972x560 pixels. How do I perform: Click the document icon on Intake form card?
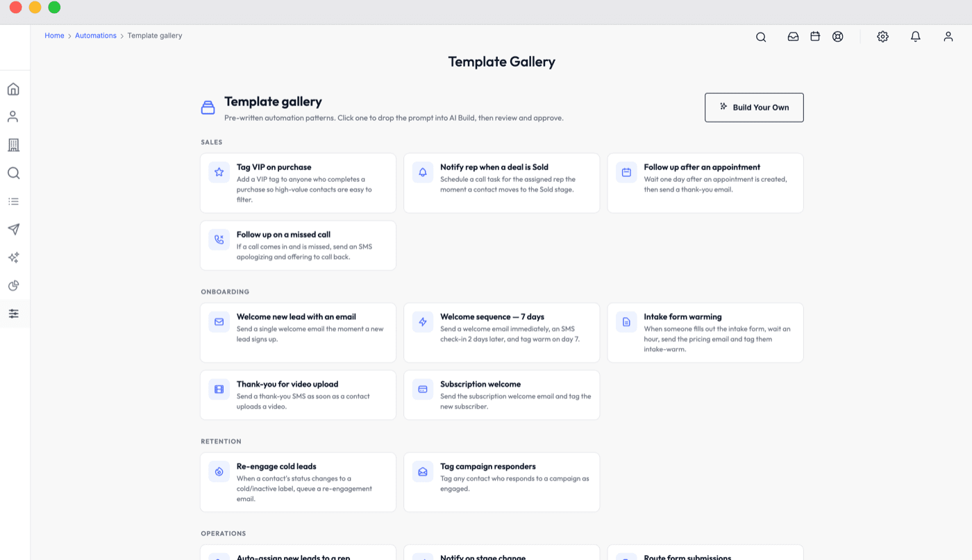click(626, 322)
